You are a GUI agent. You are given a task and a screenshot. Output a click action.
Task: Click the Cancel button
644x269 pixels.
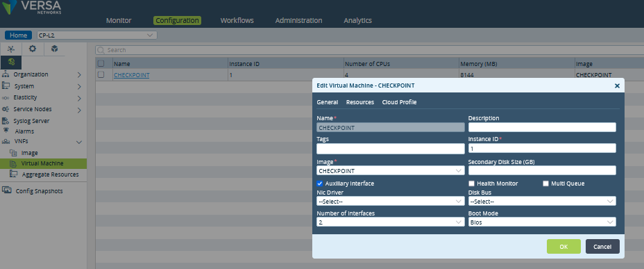(602, 246)
